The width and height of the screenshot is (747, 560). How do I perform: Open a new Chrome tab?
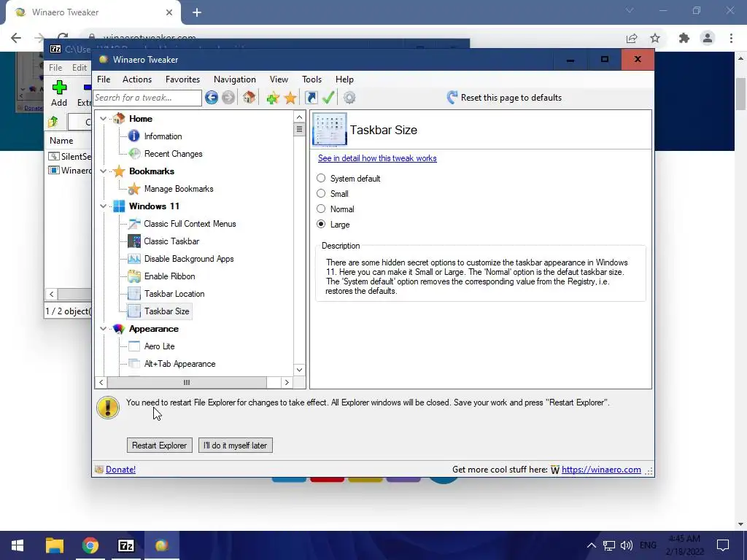click(x=197, y=12)
